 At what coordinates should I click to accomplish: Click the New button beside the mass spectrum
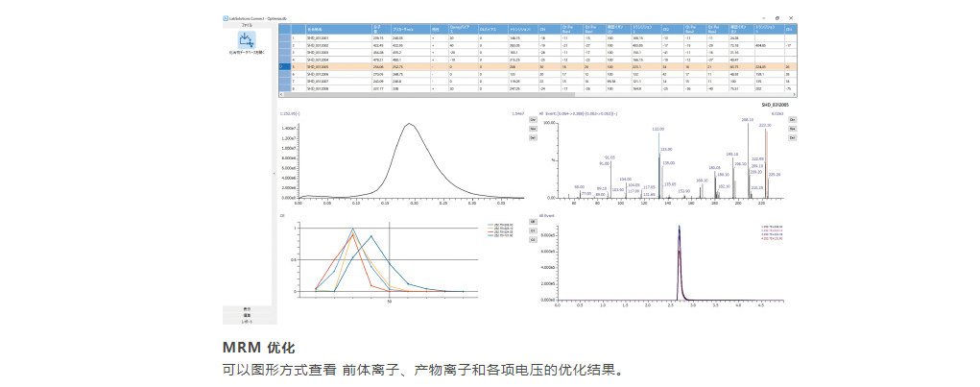(792, 128)
